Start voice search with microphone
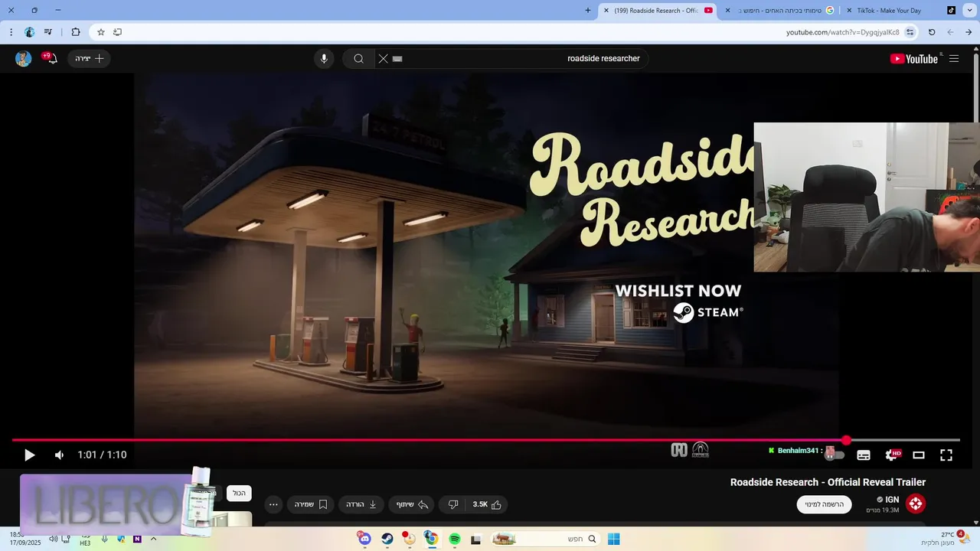The height and width of the screenshot is (551, 980). [x=324, y=59]
